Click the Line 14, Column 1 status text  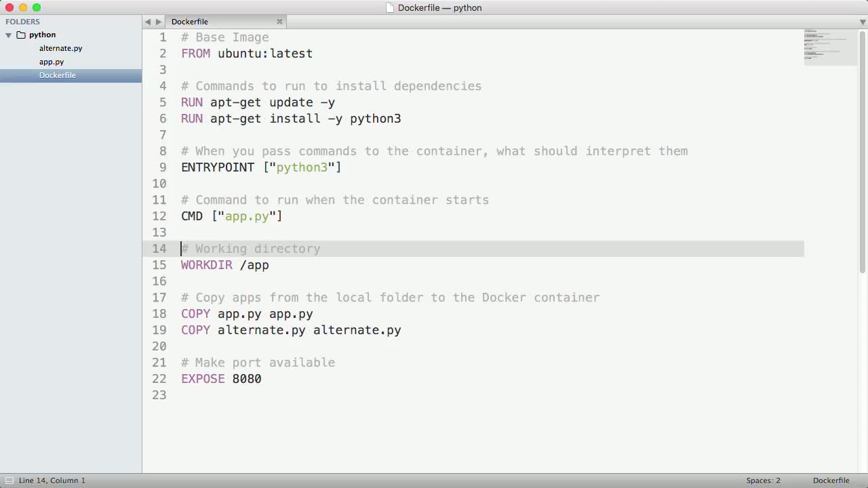pos(52,481)
